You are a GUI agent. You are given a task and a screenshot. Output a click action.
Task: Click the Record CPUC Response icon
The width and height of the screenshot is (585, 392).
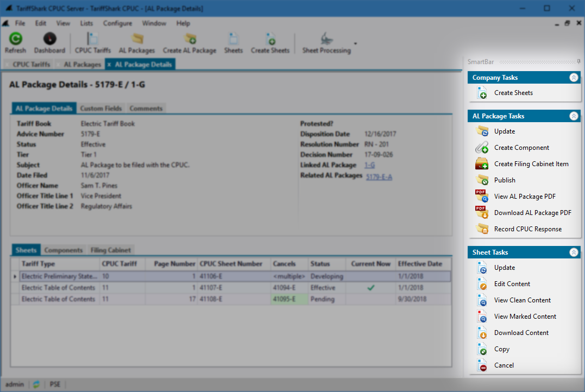482,229
